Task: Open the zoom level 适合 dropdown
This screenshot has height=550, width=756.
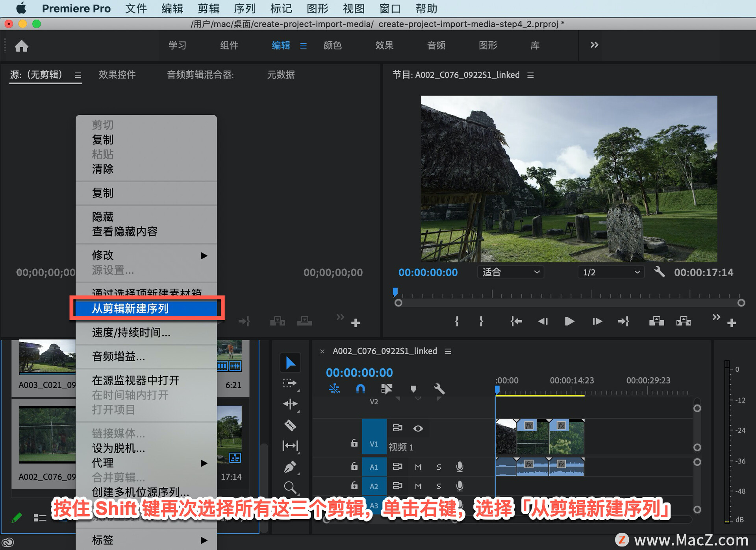Action: click(x=510, y=272)
